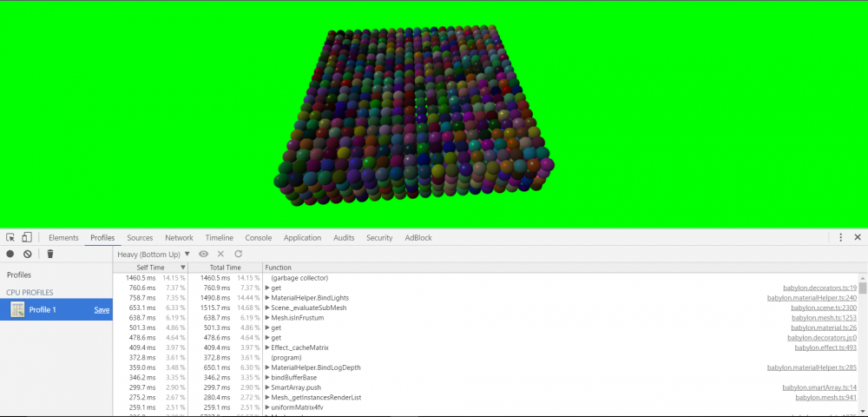Screen dimensions: 868x417
Task: Toggle the device toolbar icon
Action: [x=27, y=237]
